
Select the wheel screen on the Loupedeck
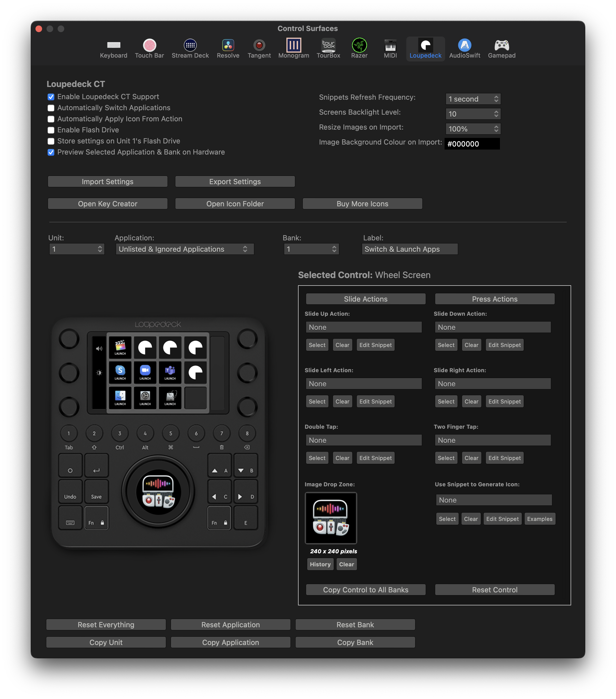click(x=158, y=492)
